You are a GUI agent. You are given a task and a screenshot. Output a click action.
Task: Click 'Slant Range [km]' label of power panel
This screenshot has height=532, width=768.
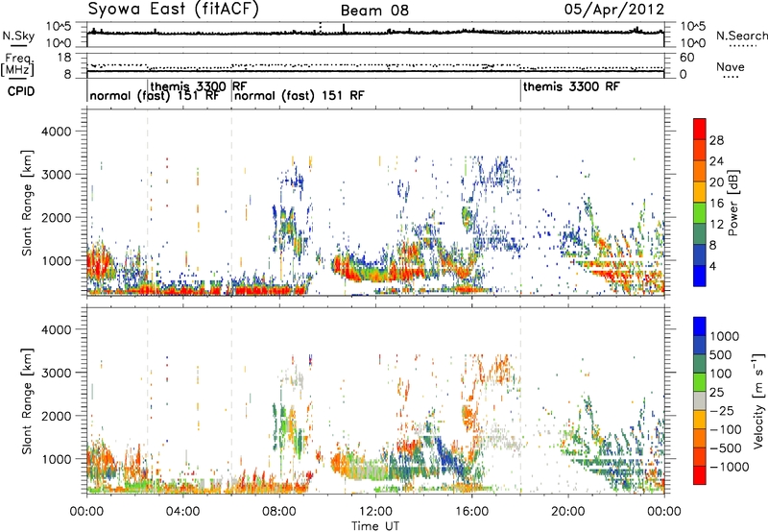27,203
